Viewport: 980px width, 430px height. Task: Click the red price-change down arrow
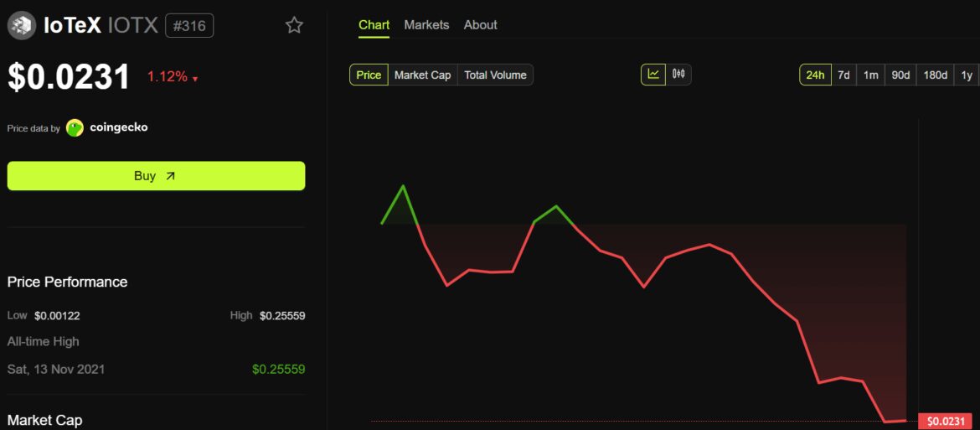tap(195, 79)
